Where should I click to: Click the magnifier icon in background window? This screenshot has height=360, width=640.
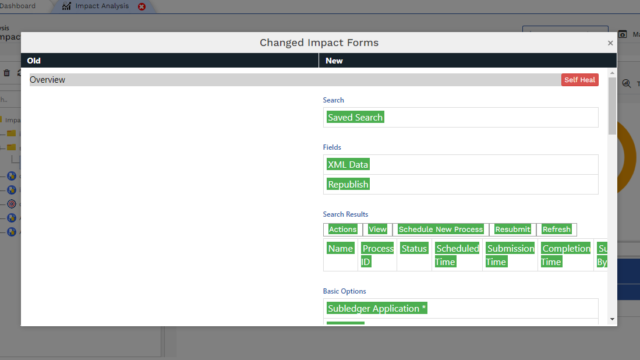tap(626, 84)
